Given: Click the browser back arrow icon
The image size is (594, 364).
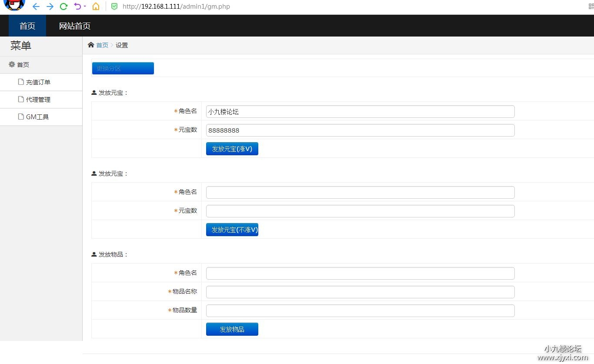Looking at the screenshot, I should 36,7.
